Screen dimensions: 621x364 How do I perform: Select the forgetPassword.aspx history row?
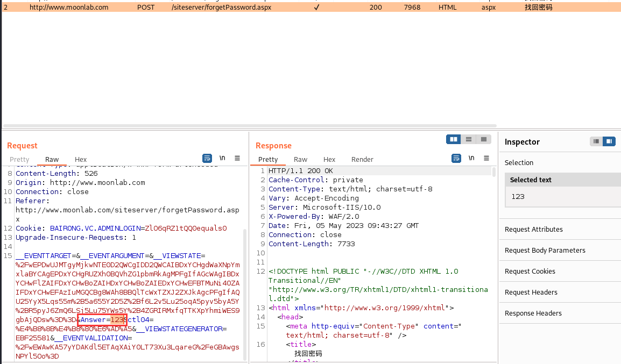click(311, 7)
